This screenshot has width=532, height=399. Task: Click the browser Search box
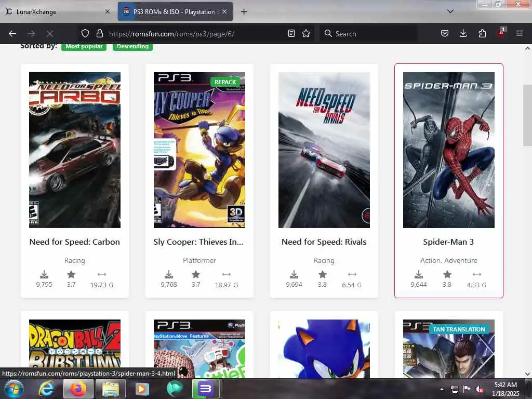pos(368,34)
